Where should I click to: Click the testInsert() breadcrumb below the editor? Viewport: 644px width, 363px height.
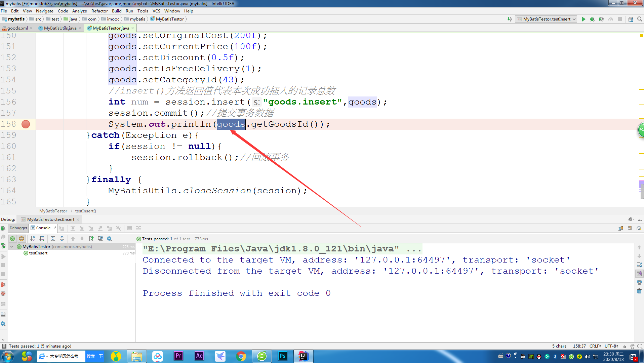point(85,211)
